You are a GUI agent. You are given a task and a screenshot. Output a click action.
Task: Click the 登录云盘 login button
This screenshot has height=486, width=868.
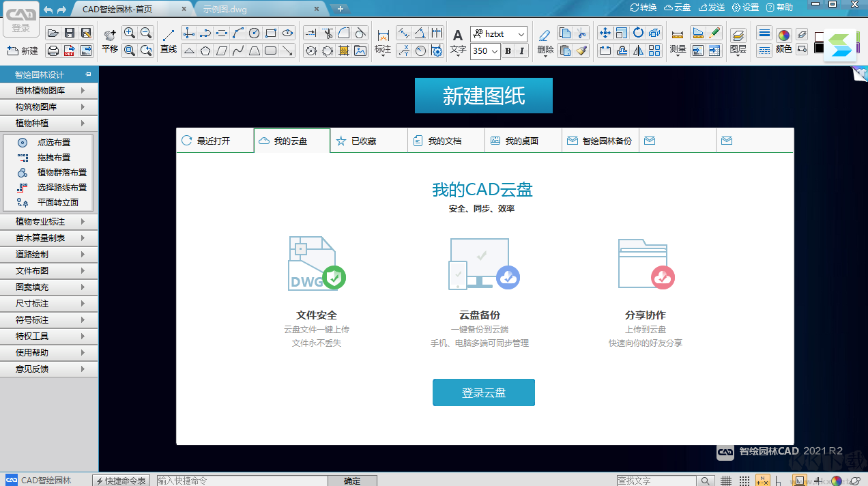(483, 392)
